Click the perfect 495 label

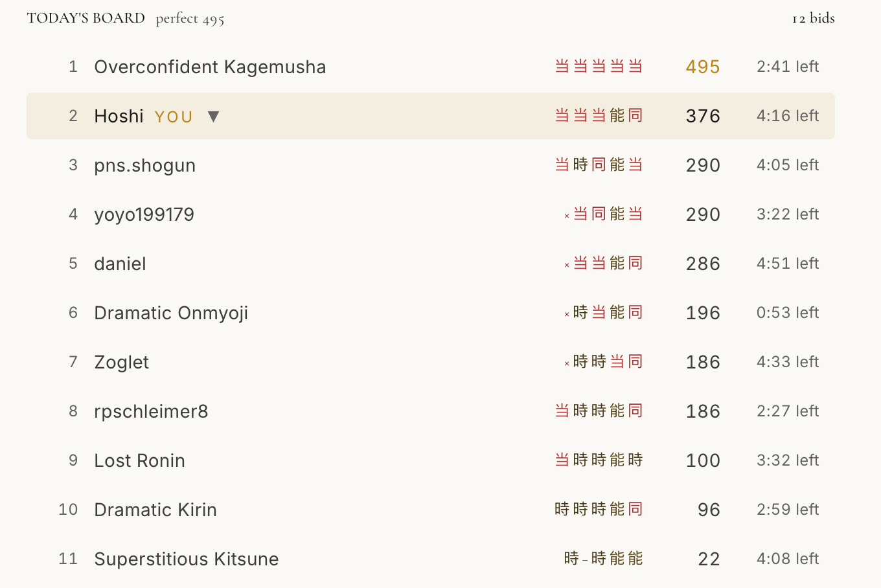(x=190, y=19)
